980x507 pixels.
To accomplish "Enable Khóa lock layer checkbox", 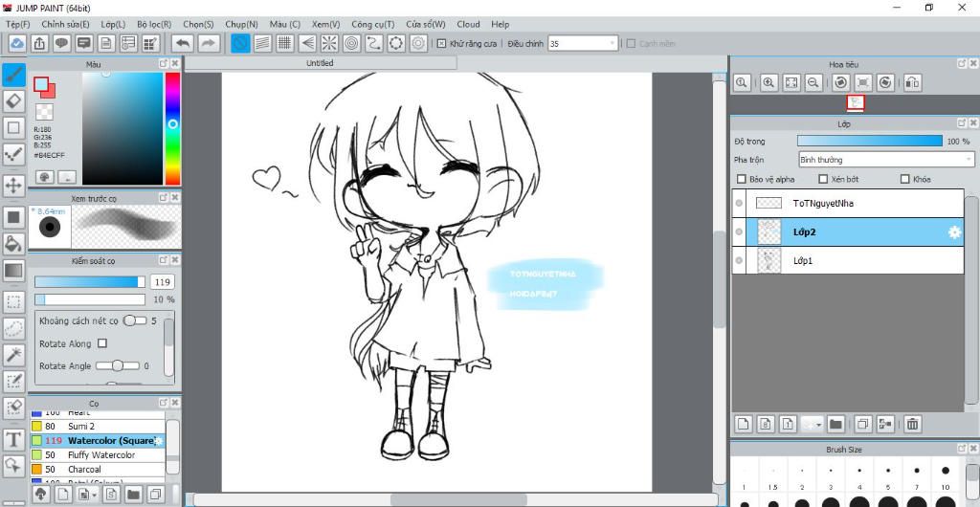I will pyautogui.click(x=904, y=179).
